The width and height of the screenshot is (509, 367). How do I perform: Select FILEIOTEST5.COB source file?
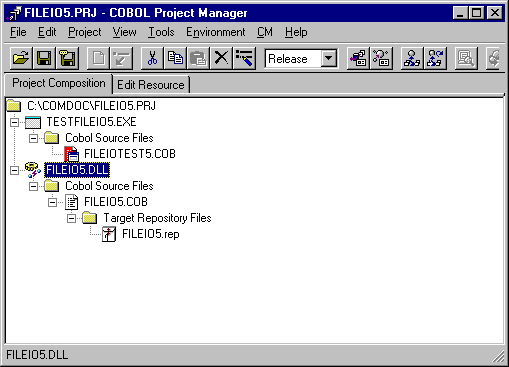130,154
